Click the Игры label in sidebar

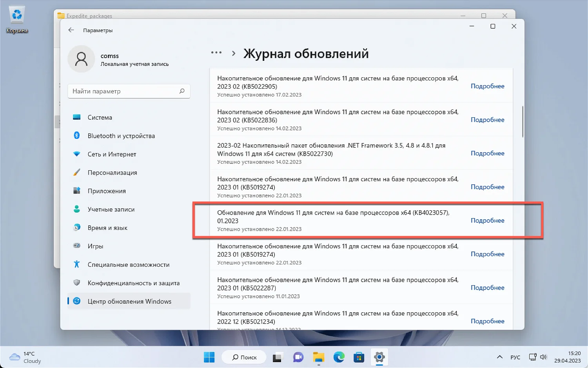95,246
